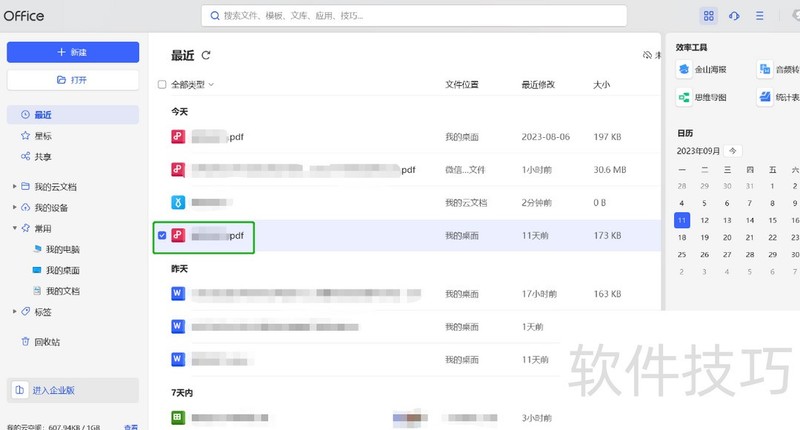This screenshot has height=430, width=800.
Task: Click the star icon beside 星标
Action: (x=25, y=135)
